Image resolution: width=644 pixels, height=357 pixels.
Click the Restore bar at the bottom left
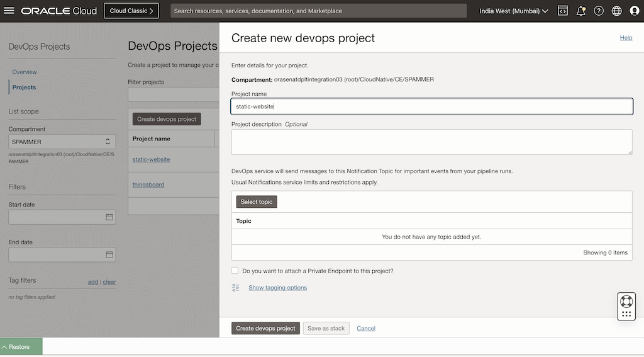coord(21,347)
